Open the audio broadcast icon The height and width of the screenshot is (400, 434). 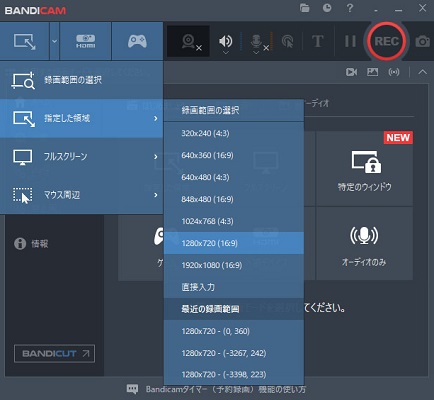(x=394, y=72)
